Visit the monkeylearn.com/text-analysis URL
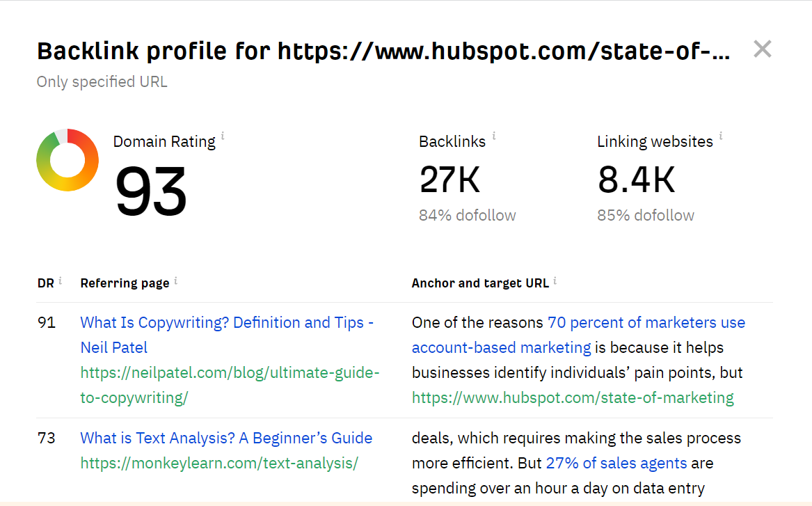Viewport: 812px width, 506px height. pos(219,464)
